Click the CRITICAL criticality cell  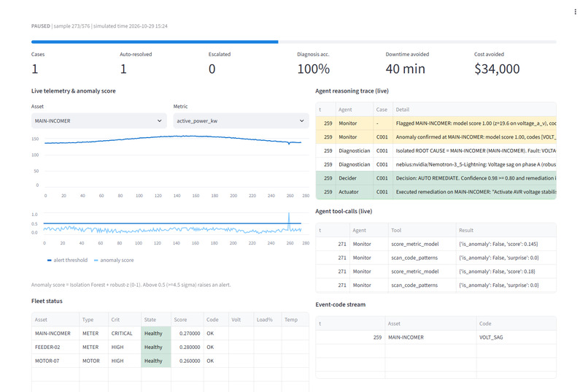coord(125,333)
